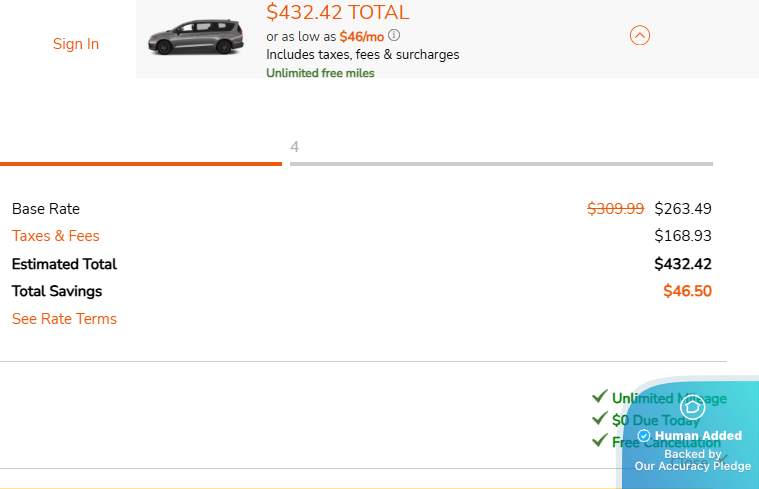The image size is (759, 489).
Task: Click the Sign In link
Action: (x=76, y=44)
